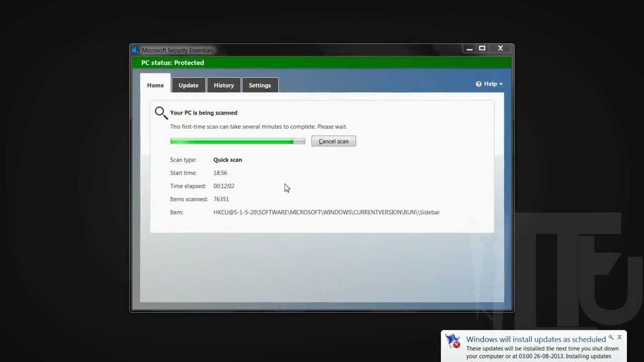Cancel the running scan
The width and height of the screenshot is (644, 362).
333,141
